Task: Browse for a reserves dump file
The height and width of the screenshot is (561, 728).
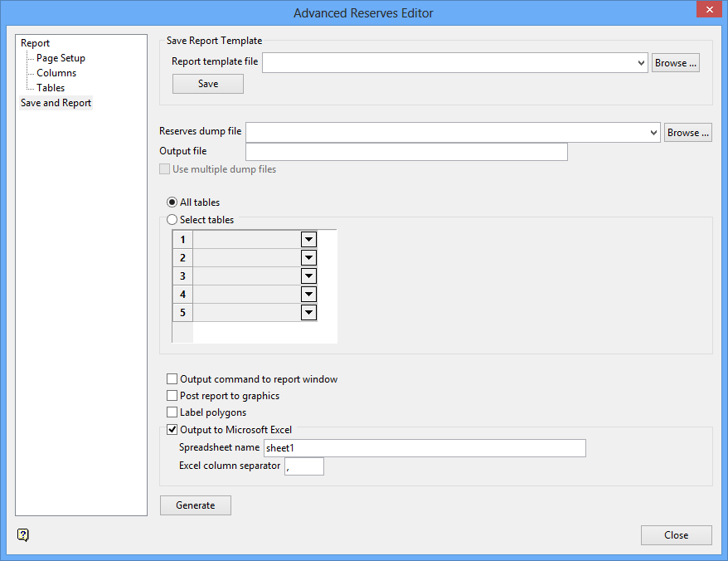Action: point(687,133)
